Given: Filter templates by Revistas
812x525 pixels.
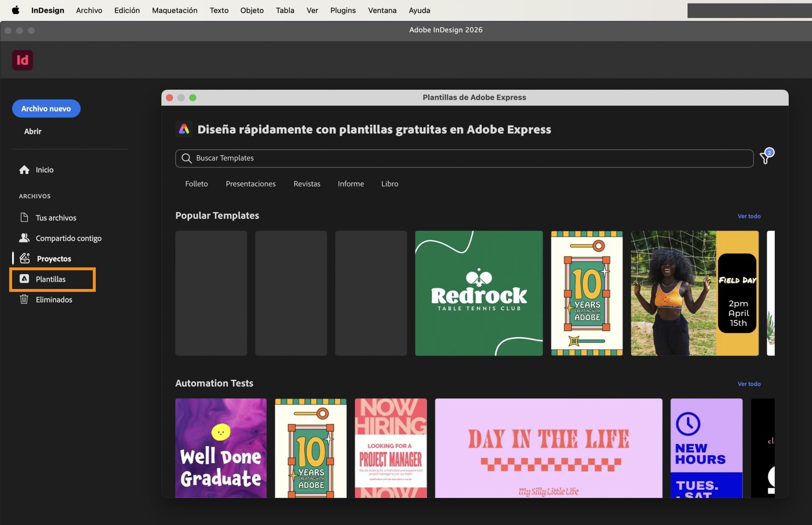Looking at the screenshot, I should coord(307,183).
